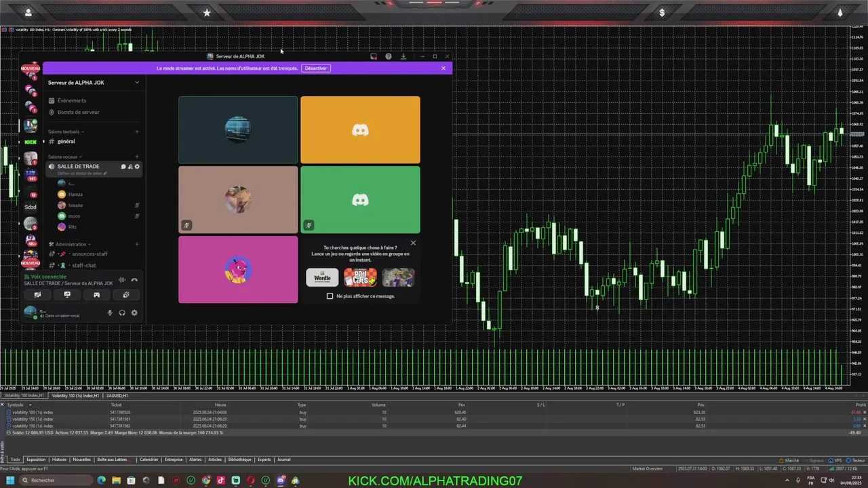Toggle microphone mute in Discord user panel
Image resolution: width=868 pixels, height=488 pixels.
click(110, 312)
